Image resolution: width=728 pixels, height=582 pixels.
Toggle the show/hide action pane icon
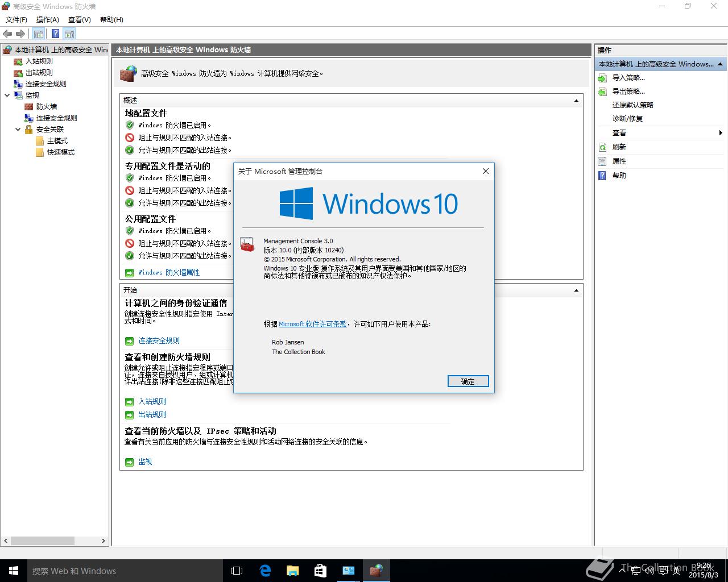tap(69, 34)
